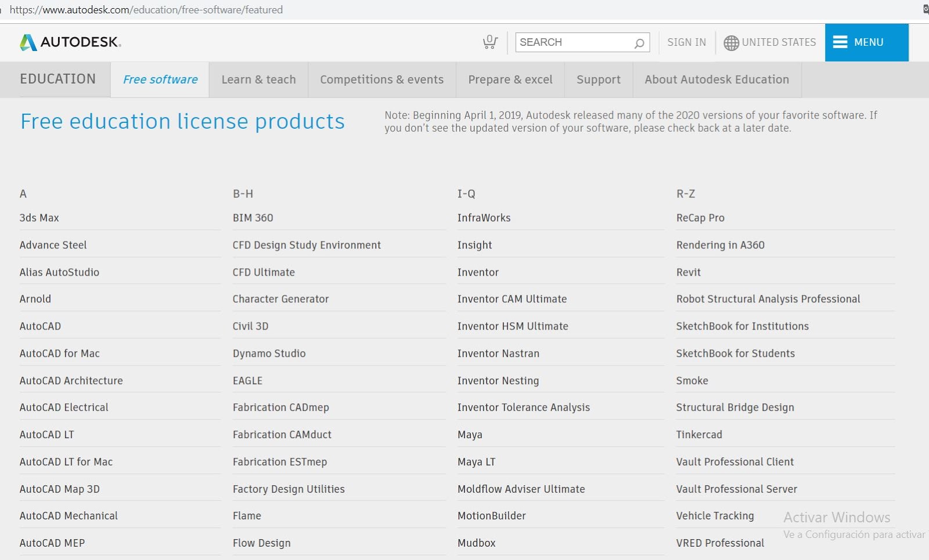
Task: Select CFD Design Study Environment
Action: click(x=307, y=245)
